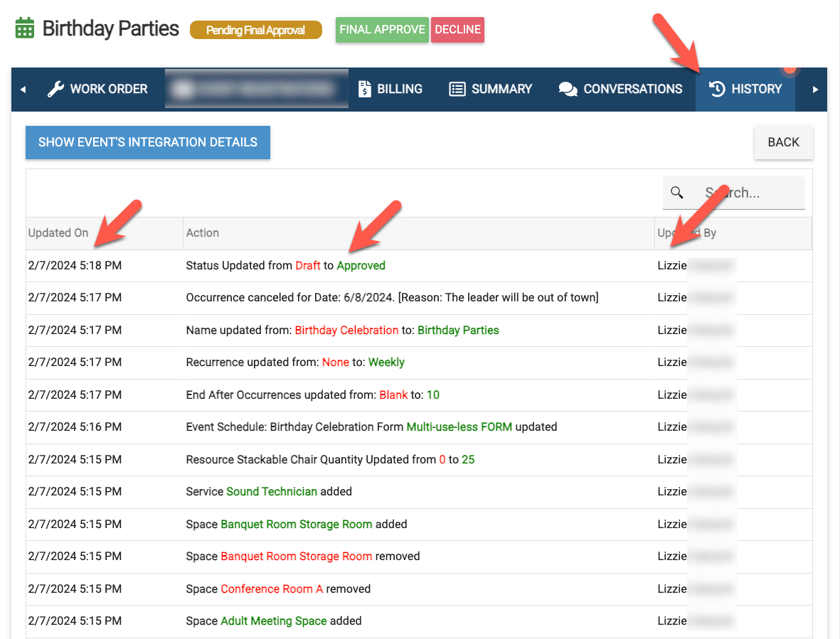Click the clock icon on History tab
Image resolution: width=840 pixels, height=639 pixels.
coord(717,89)
